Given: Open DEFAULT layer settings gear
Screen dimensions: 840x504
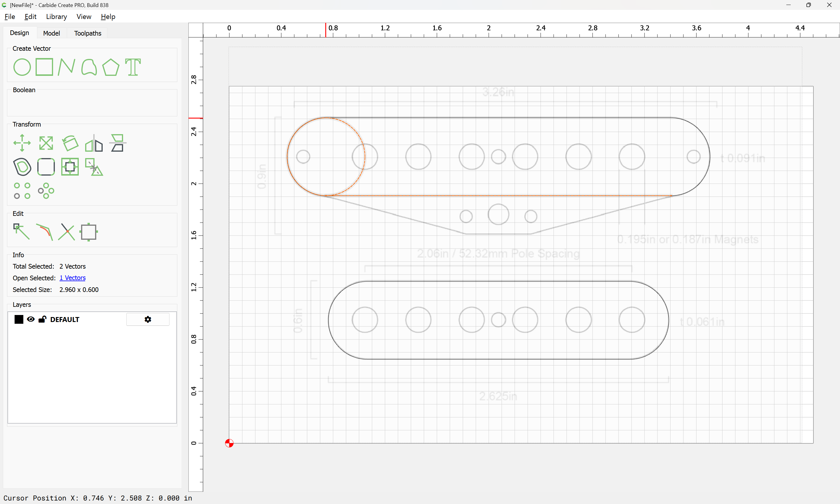Looking at the screenshot, I should (148, 319).
